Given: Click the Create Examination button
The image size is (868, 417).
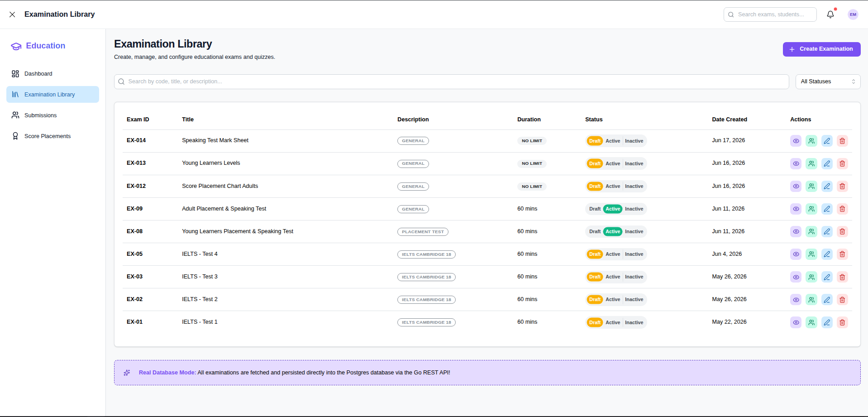Looking at the screenshot, I should click(x=821, y=49).
